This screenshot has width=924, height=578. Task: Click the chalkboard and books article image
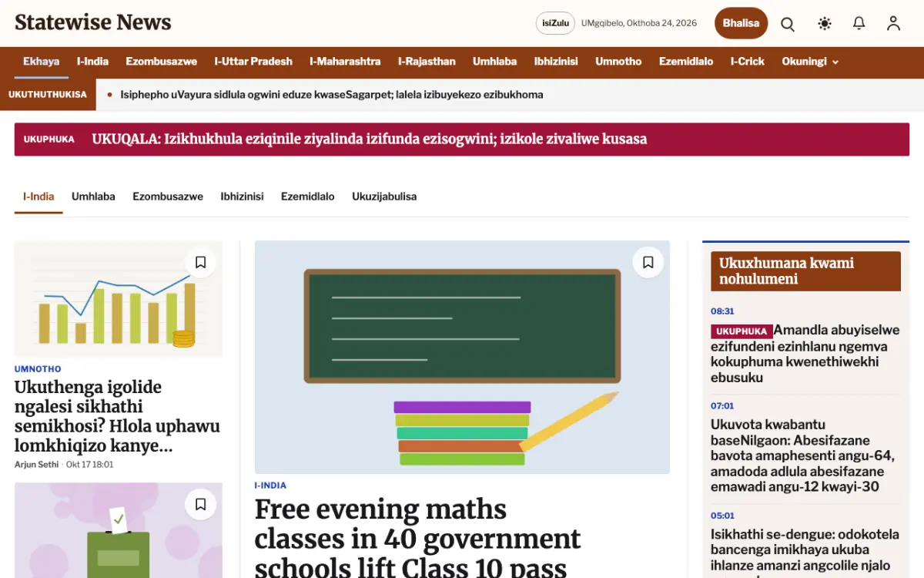(462, 357)
